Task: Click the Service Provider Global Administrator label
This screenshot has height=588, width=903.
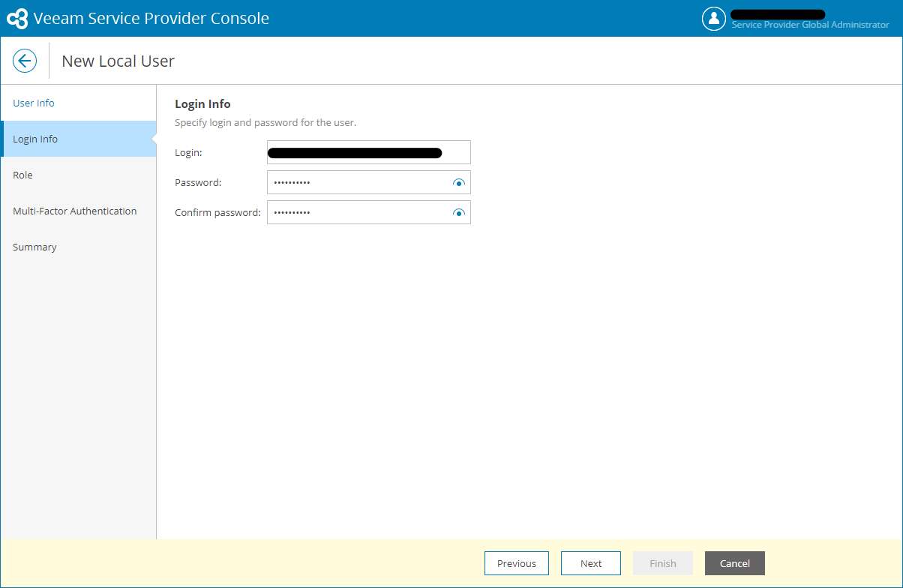Action: 810,25
